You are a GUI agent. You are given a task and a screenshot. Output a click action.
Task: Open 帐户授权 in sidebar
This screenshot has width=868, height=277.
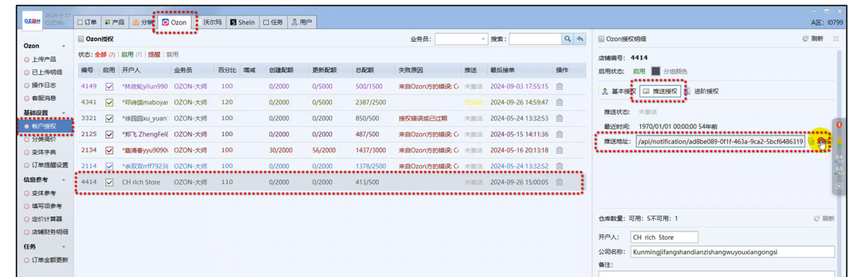(46, 126)
